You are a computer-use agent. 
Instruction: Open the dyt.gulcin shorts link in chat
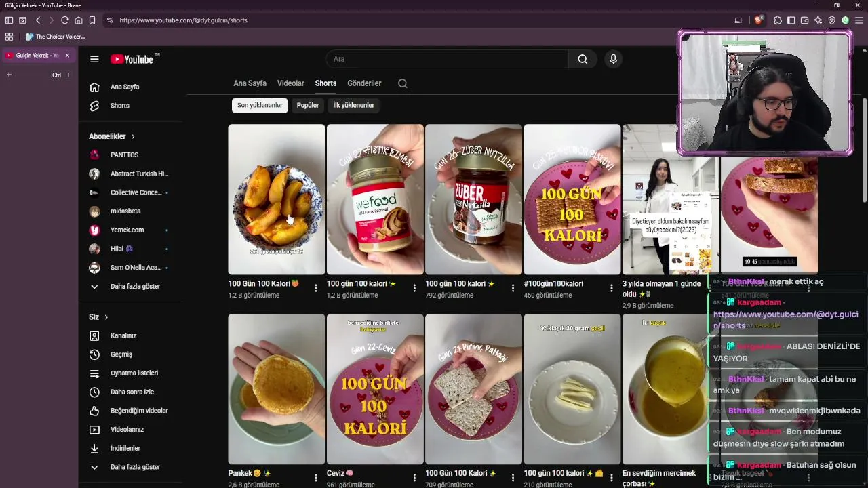click(x=785, y=320)
